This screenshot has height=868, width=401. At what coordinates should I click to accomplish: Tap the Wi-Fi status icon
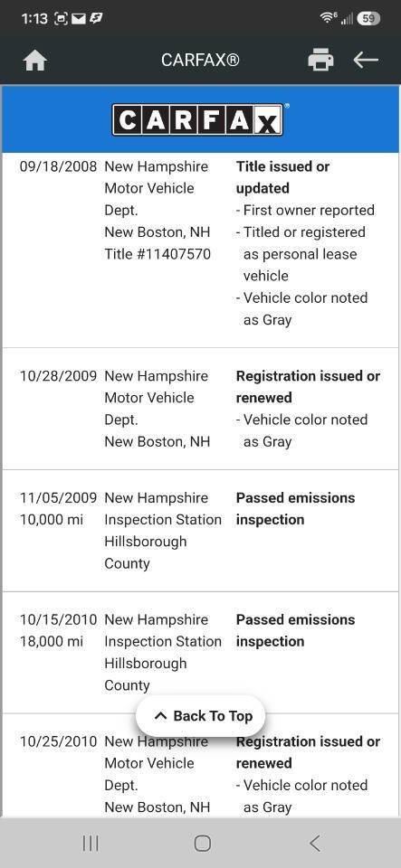pyautogui.click(x=329, y=18)
